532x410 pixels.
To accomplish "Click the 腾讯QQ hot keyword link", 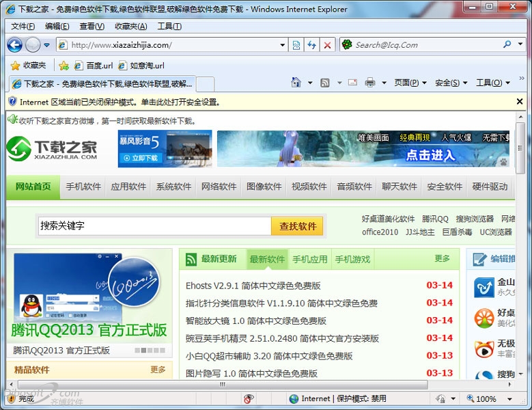I will point(435,219).
